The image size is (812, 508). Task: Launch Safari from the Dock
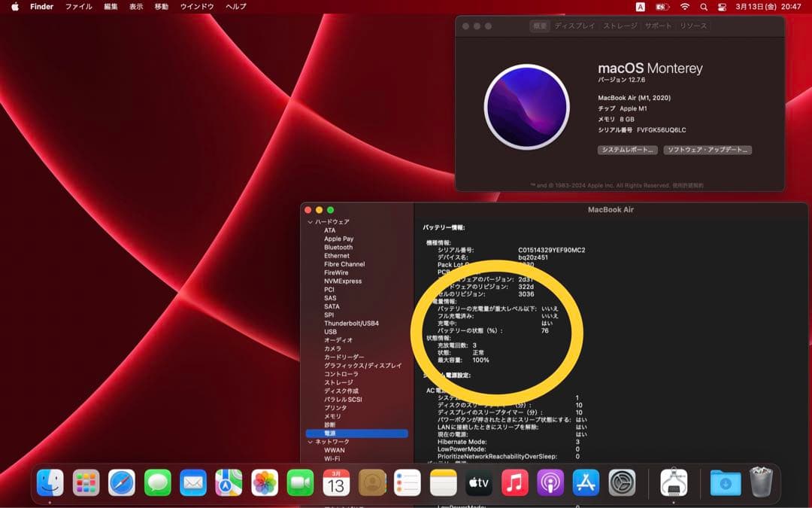(x=122, y=482)
